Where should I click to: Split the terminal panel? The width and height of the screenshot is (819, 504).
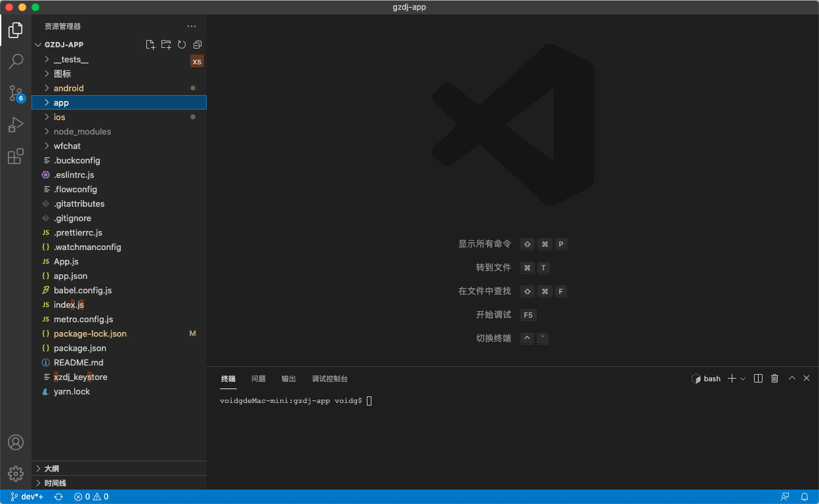759,379
